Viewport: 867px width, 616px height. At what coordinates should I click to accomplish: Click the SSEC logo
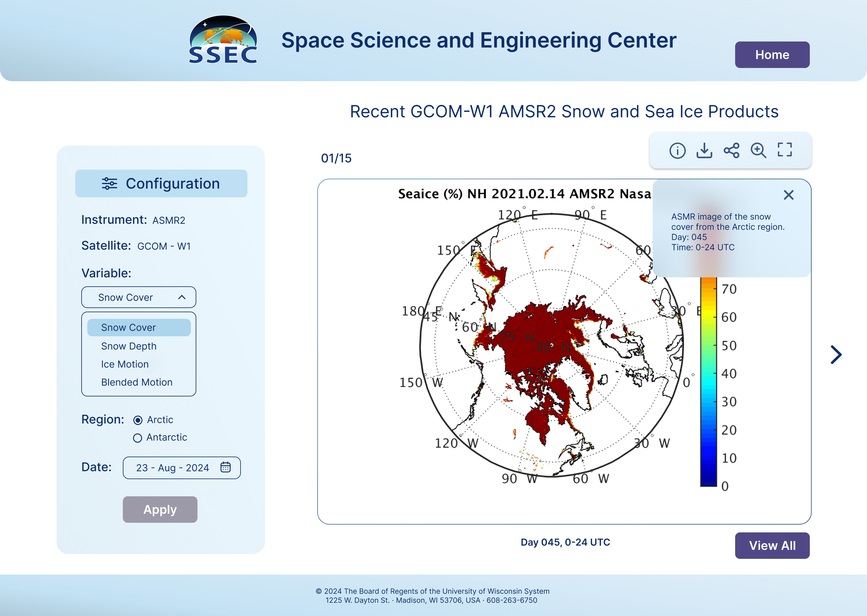tap(223, 40)
